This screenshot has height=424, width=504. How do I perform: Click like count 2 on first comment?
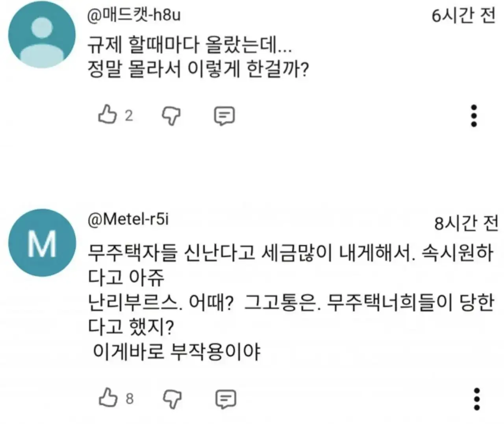129,116
